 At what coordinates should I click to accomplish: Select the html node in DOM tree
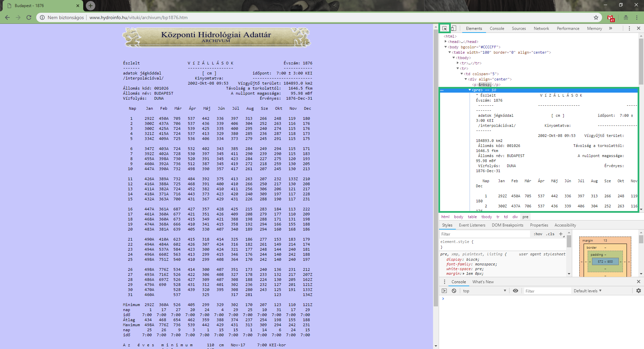click(450, 36)
